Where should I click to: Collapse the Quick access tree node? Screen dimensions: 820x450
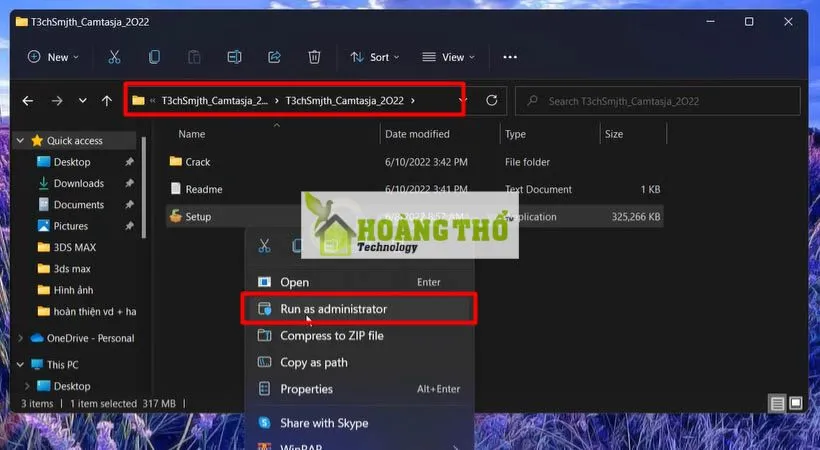pos(20,140)
